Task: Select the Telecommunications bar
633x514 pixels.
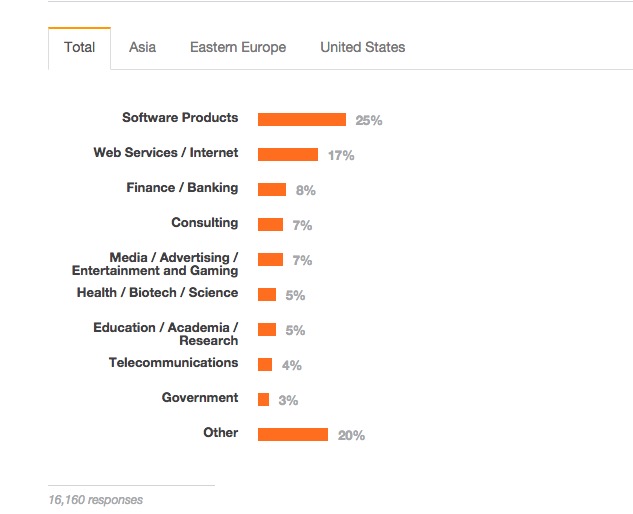Action: (x=265, y=365)
